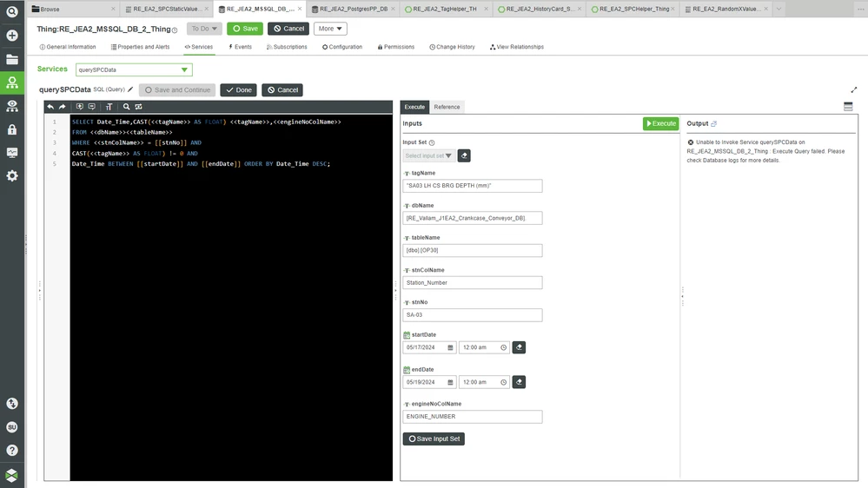Clear the selected input set eraser button
868x488 pixels.
tap(464, 155)
